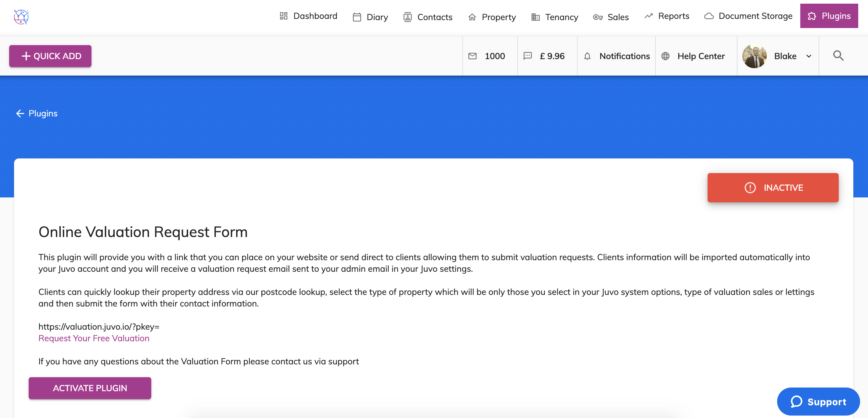Open the Dashboard menu item
Viewport: 868px width, 418px height.
pos(308,16)
